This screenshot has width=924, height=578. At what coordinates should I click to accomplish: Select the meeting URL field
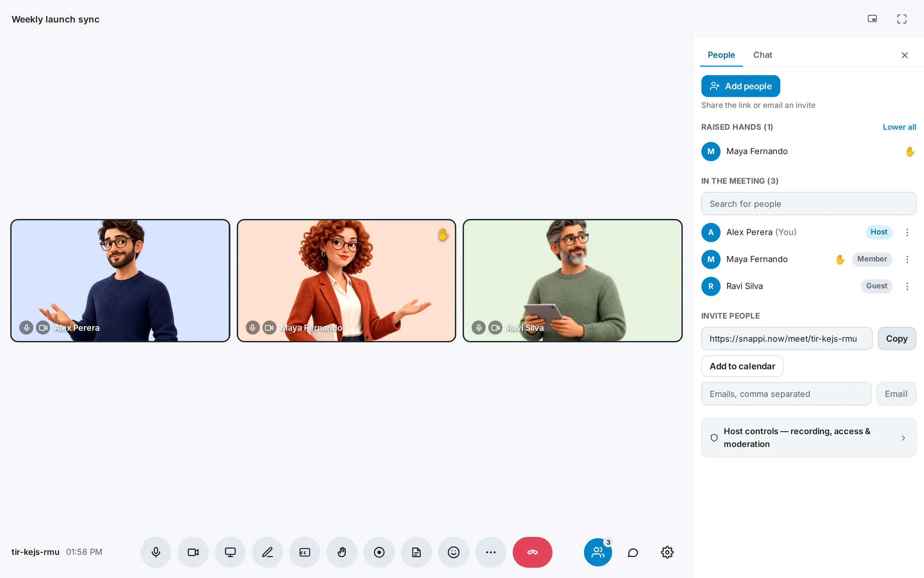coord(787,339)
